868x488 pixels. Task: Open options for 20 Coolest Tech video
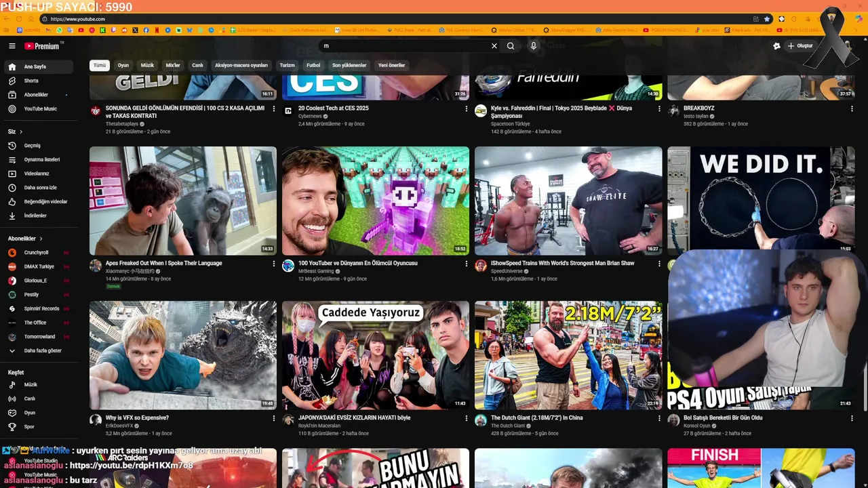click(x=467, y=108)
